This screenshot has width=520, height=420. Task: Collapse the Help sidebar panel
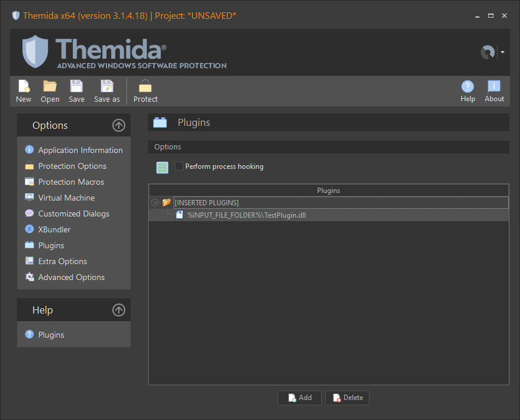click(119, 310)
